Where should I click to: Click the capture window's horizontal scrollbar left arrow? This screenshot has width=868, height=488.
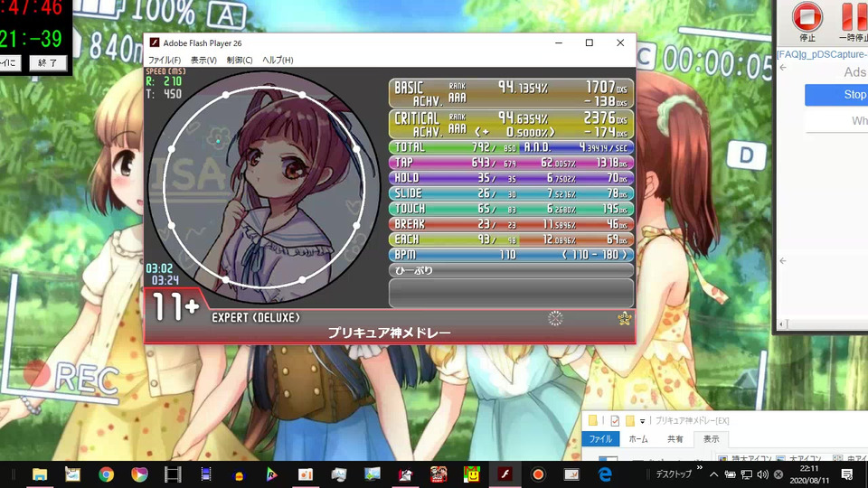781,324
